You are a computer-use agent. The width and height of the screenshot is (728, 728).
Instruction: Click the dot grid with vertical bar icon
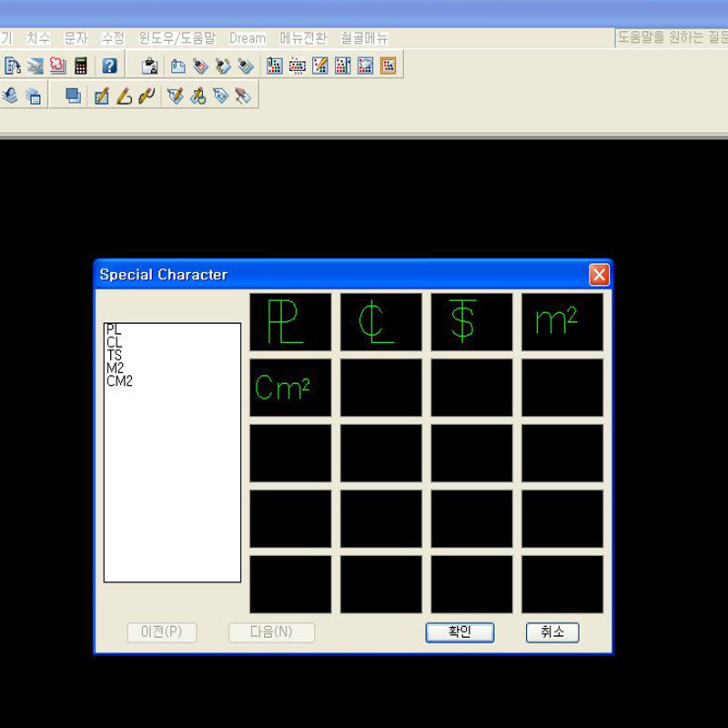[x=343, y=66]
